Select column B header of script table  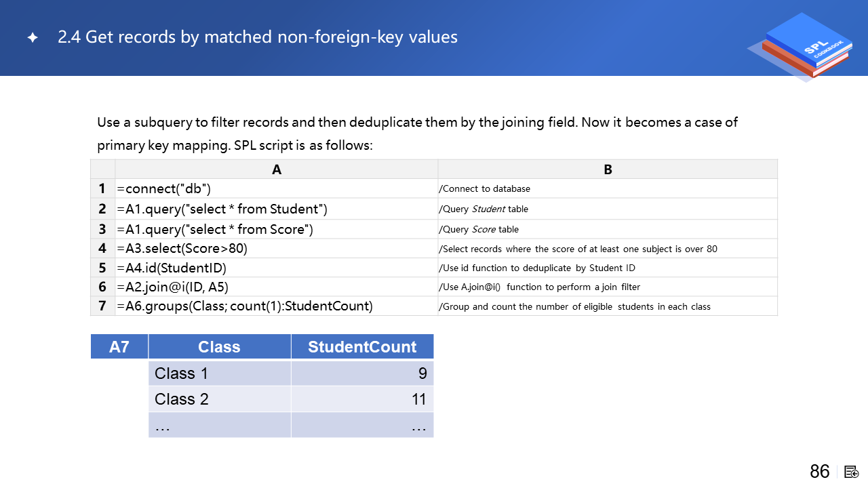pyautogui.click(x=608, y=169)
